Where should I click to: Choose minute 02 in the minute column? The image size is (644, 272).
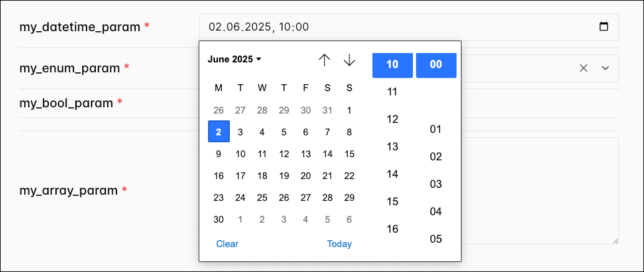coord(436,157)
